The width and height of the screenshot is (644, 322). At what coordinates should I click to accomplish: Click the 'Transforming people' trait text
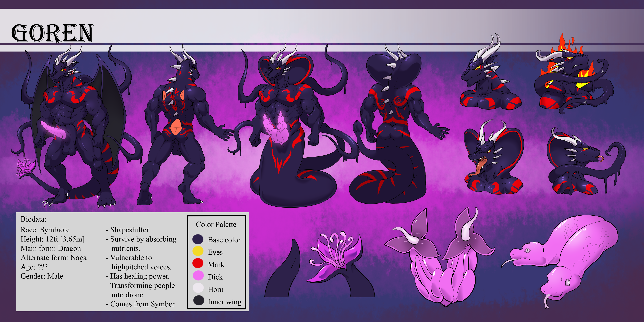(x=142, y=285)
